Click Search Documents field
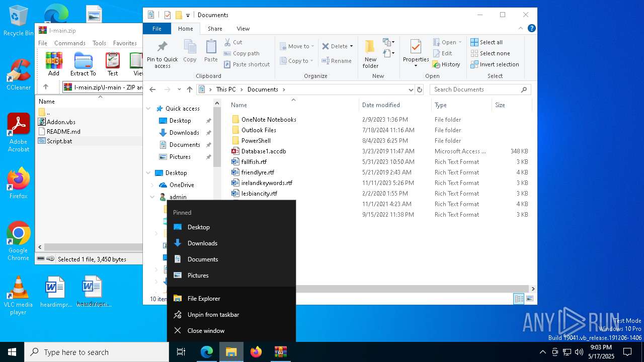 point(480,89)
